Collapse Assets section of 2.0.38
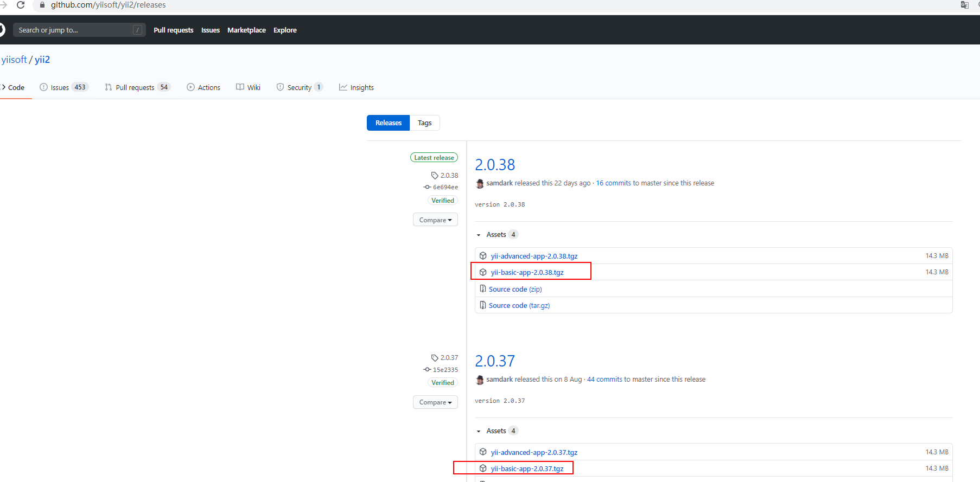The image size is (980, 482). [497, 235]
